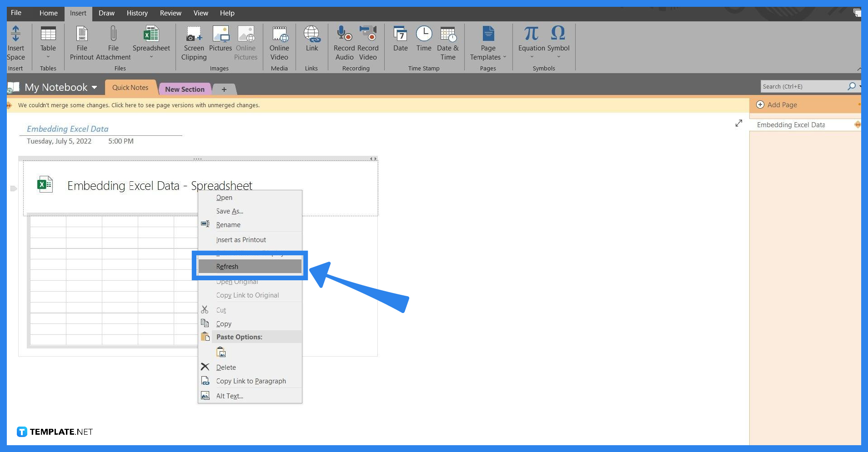Viewport: 868px width, 452px height.
Task: Open the Table dropdown arrow
Action: coord(48,56)
